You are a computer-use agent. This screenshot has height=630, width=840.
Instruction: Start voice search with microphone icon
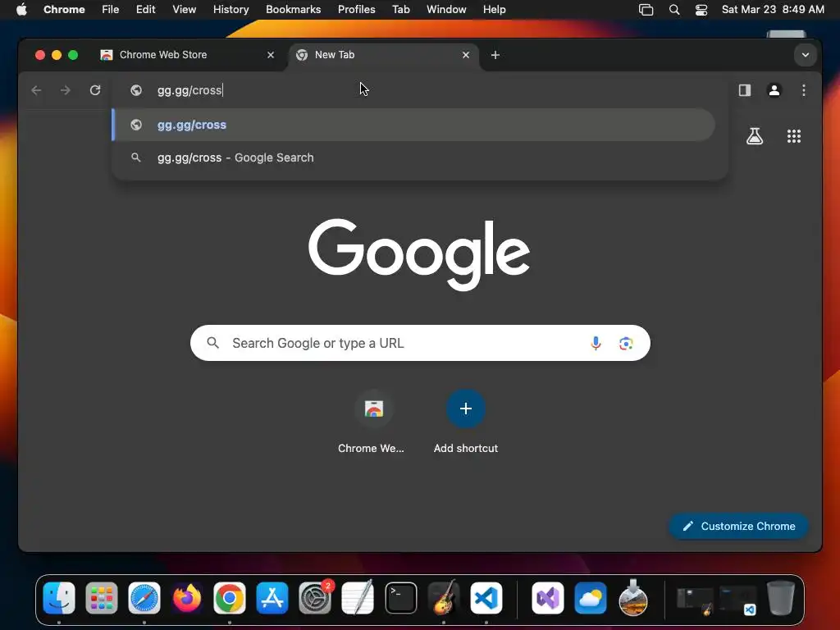click(x=596, y=343)
